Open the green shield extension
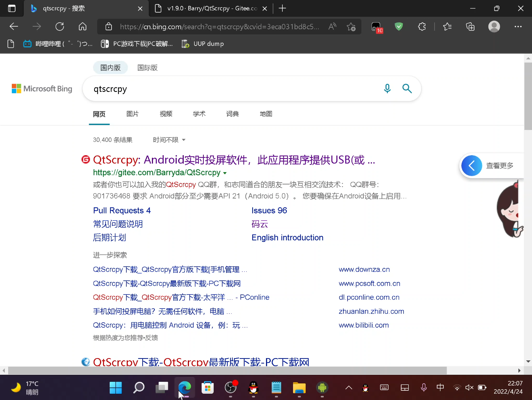The image size is (532, 400). 399,26
